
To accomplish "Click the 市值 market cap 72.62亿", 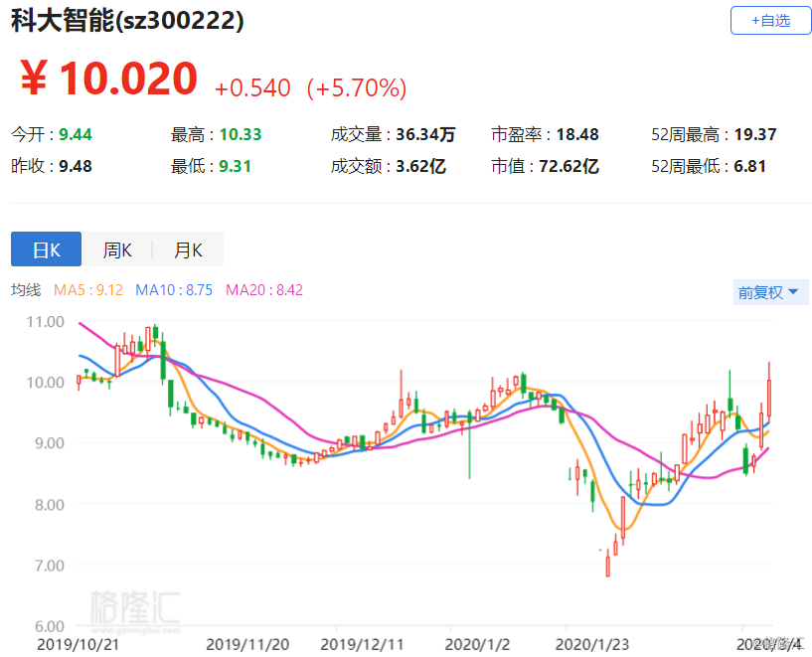I will pos(569,166).
